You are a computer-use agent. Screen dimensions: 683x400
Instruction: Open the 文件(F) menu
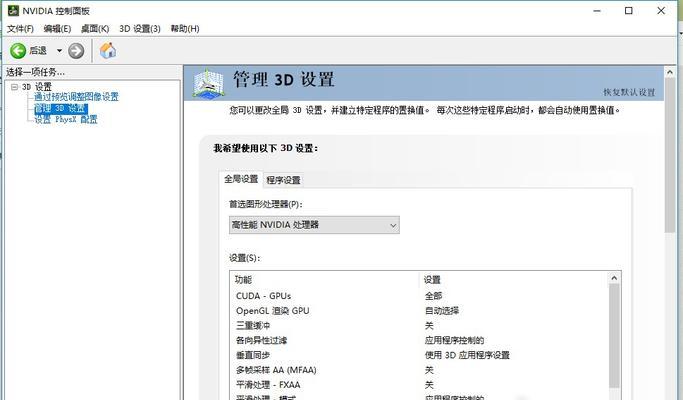20,29
